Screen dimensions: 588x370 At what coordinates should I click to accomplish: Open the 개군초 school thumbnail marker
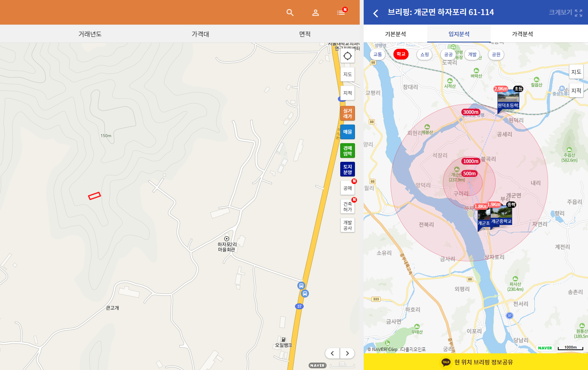(x=484, y=219)
